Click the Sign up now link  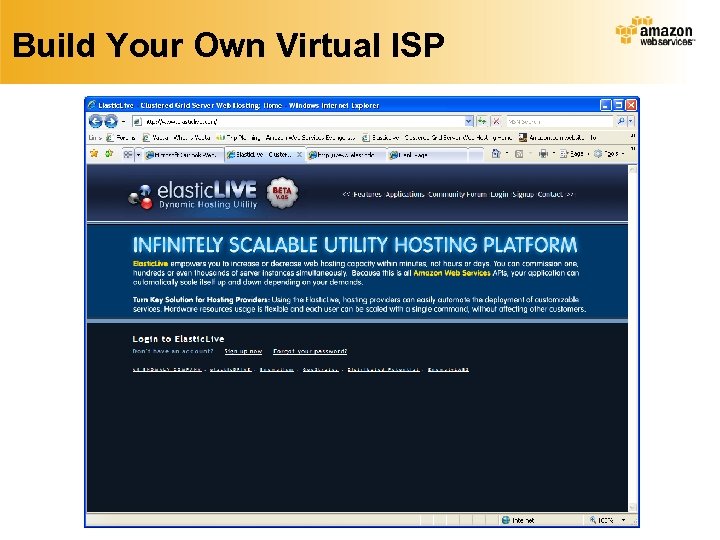click(243, 351)
